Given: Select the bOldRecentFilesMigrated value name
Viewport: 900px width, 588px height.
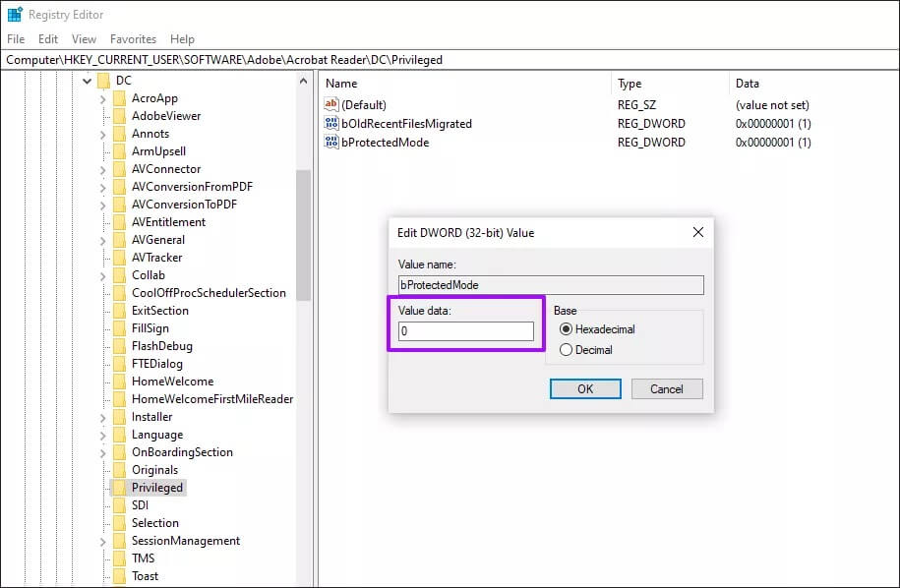Looking at the screenshot, I should 406,123.
